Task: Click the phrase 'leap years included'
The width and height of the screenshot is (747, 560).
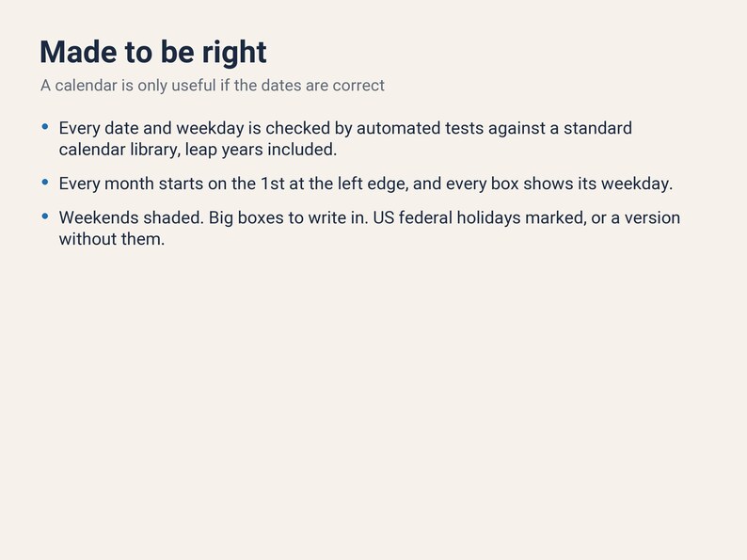Action: (x=260, y=150)
